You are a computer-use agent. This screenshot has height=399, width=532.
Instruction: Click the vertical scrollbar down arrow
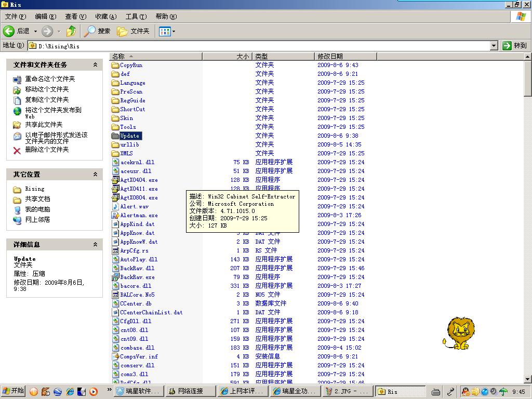(528, 379)
